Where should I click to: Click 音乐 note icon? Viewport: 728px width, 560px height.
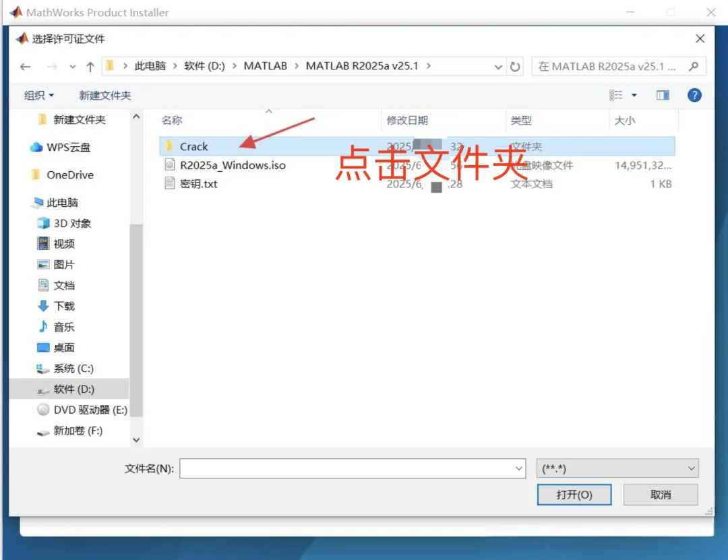point(43,326)
